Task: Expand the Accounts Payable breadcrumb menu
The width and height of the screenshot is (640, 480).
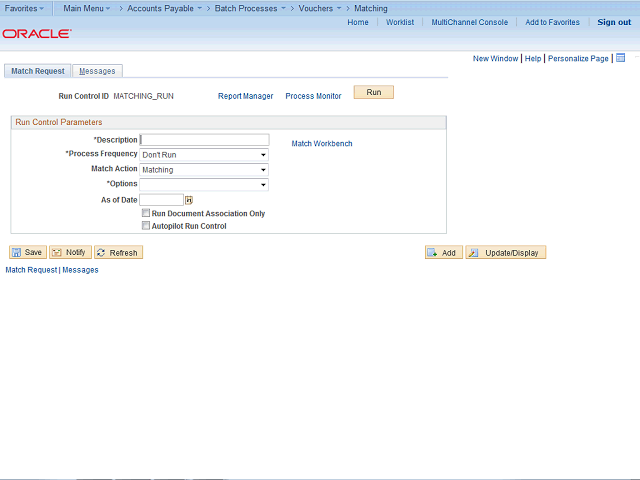Action: (164, 8)
